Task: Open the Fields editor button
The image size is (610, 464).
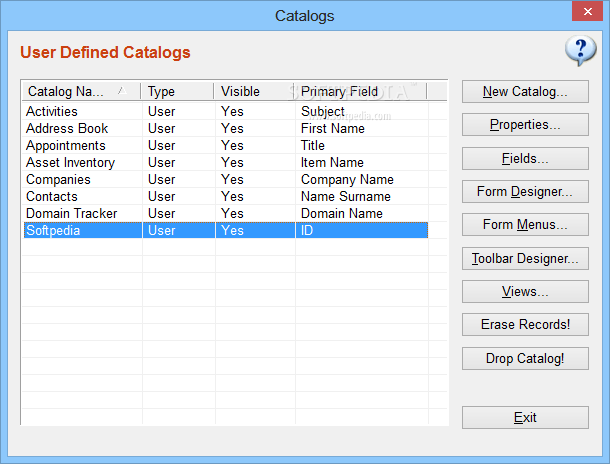Action: [x=525, y=158]
